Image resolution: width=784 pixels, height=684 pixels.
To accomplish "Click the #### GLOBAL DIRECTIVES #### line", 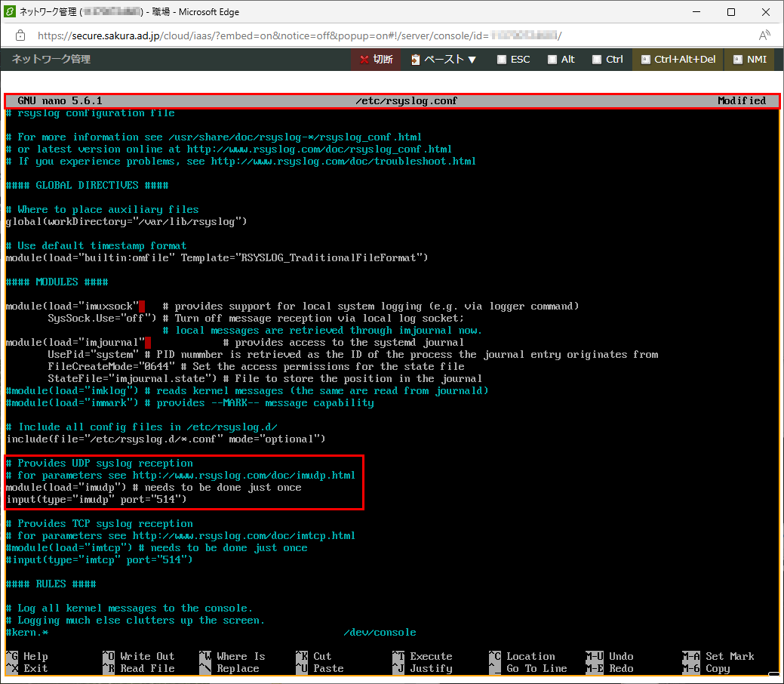I will (x=87, y=185).
